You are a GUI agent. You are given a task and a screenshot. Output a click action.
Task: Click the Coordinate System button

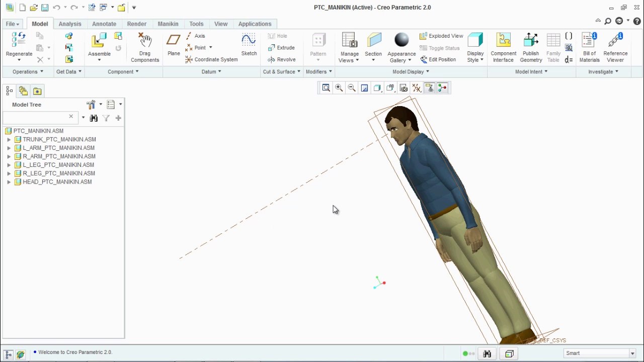tap(211, 59)
